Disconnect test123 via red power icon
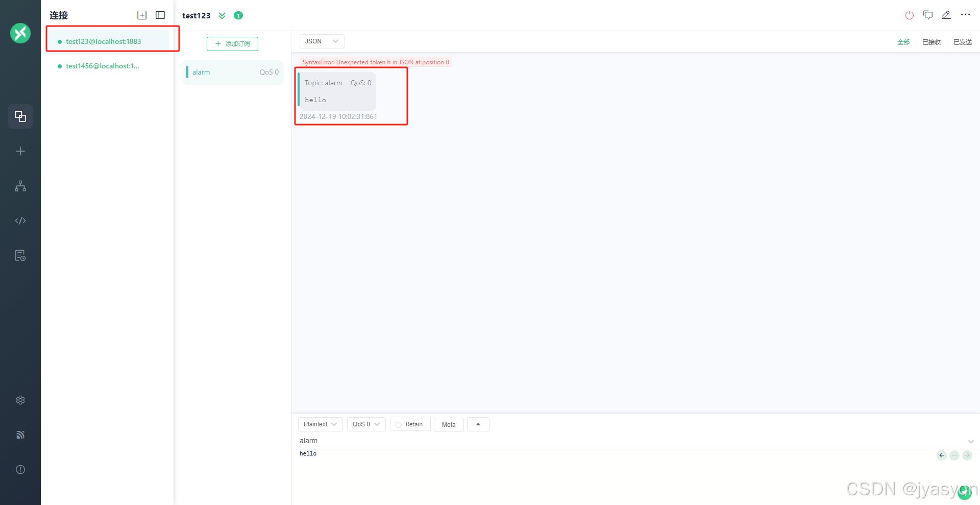The width and height of the screenshot is (980, 505). click(909, 15)
